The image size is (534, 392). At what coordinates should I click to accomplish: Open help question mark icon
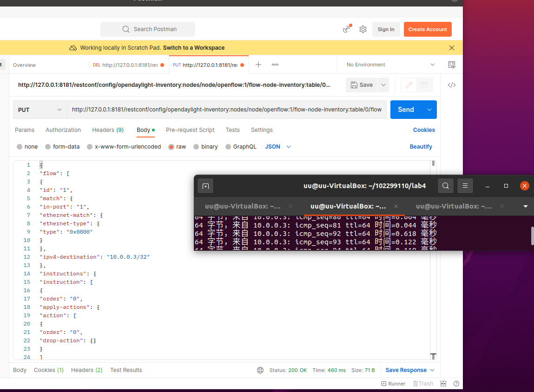pos(456,384)
